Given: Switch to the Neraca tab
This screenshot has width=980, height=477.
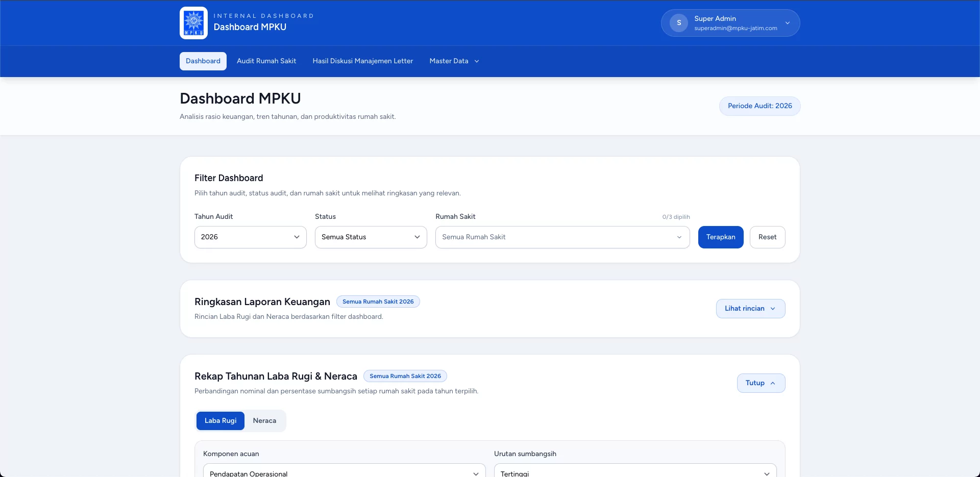Looking at the screenshot, I should click(264, 421).
